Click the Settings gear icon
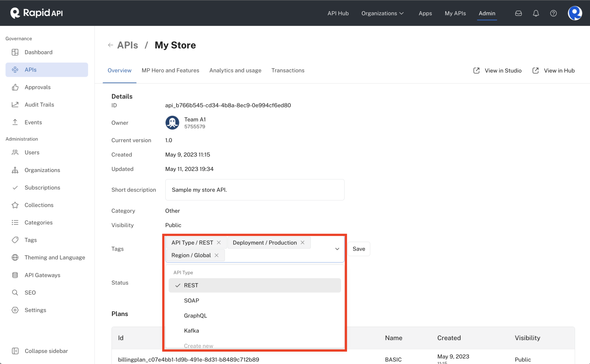Screen dimensions: 590x364 (15, 310)
